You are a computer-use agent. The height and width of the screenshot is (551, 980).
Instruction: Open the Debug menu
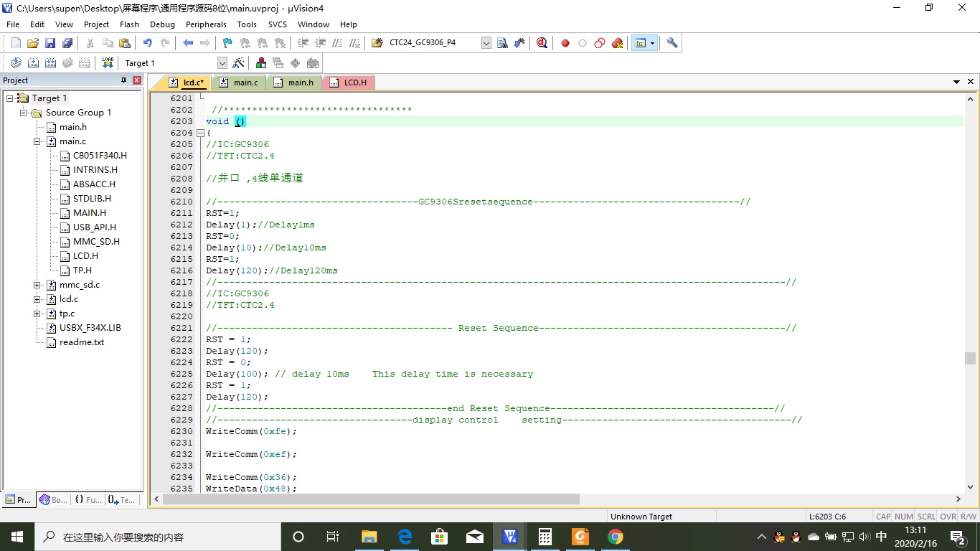click(x=162, y=24)
